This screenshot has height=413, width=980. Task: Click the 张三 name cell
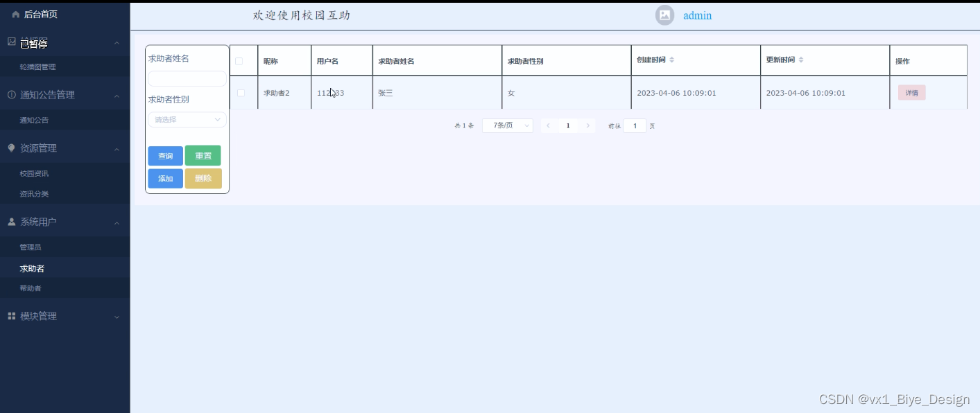coord(437,93)
